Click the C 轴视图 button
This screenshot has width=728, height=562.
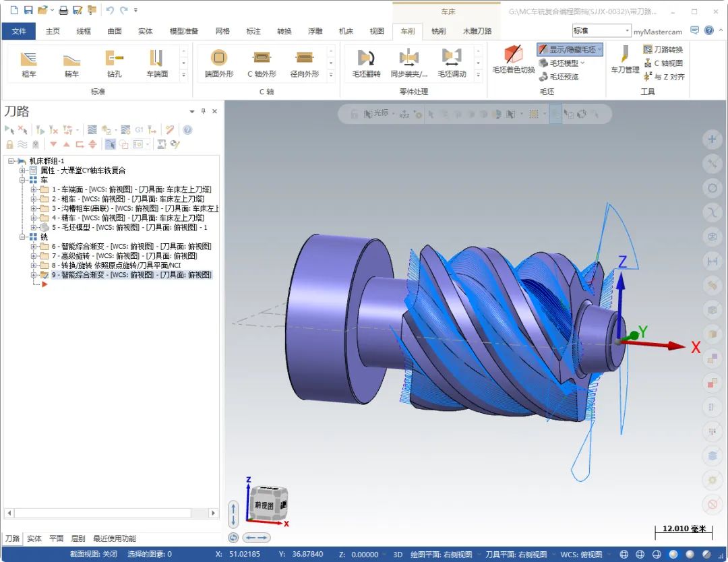[663, 63]
